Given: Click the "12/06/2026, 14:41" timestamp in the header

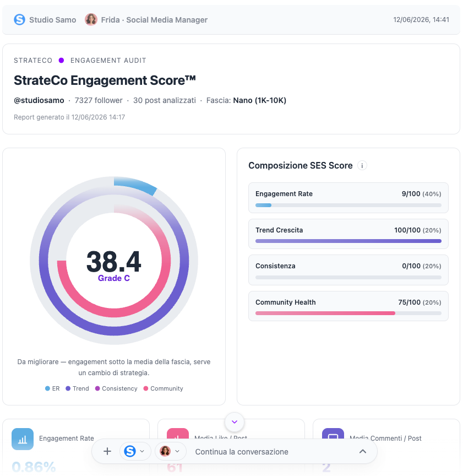Looking at the screenshot, I should tap(421, 20).
